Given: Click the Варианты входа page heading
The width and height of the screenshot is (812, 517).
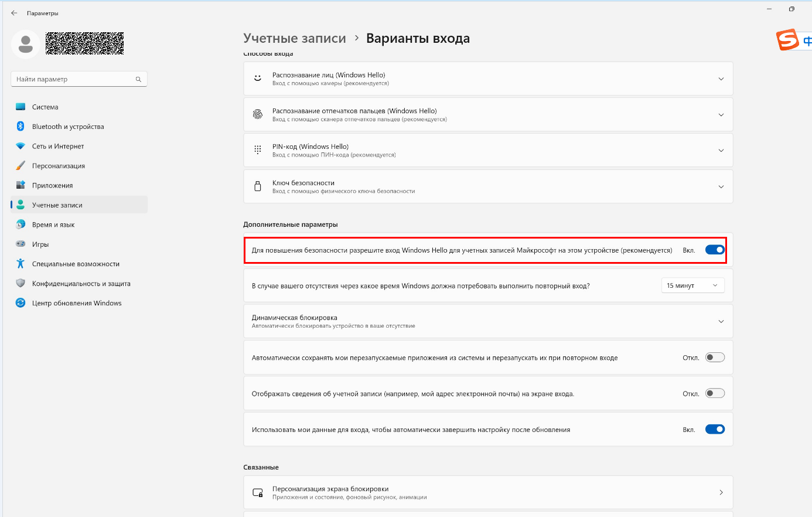Looking at the screenshot, I should pos(418,38).
